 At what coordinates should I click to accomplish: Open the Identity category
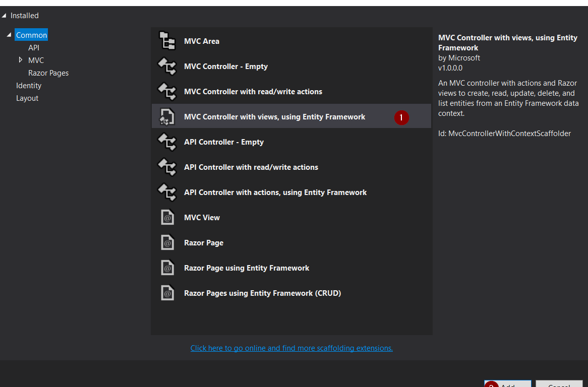29,86
